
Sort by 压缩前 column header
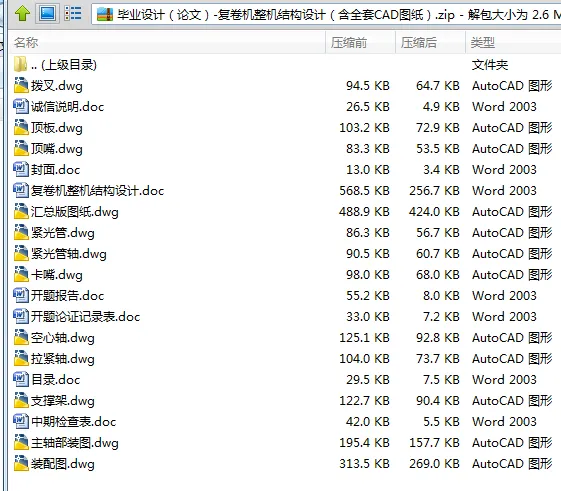[x=360, y=43]
